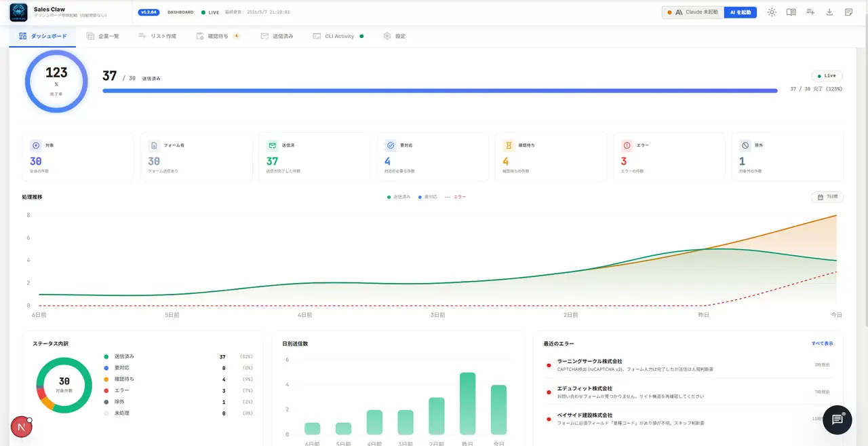Viewport: 868px width, 446px height.
Task: Open the 送信済み tab
Action: coord(277,36)
